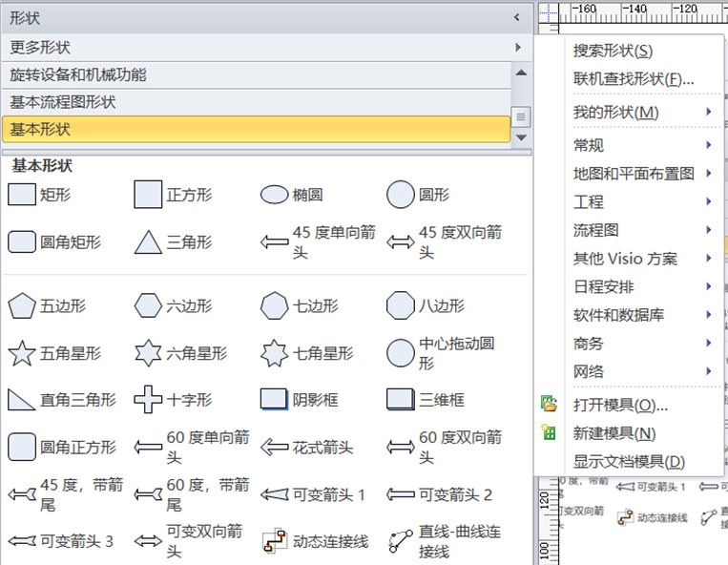Pick the 60 度双向箭头 double arrow icon

[400, 447]
